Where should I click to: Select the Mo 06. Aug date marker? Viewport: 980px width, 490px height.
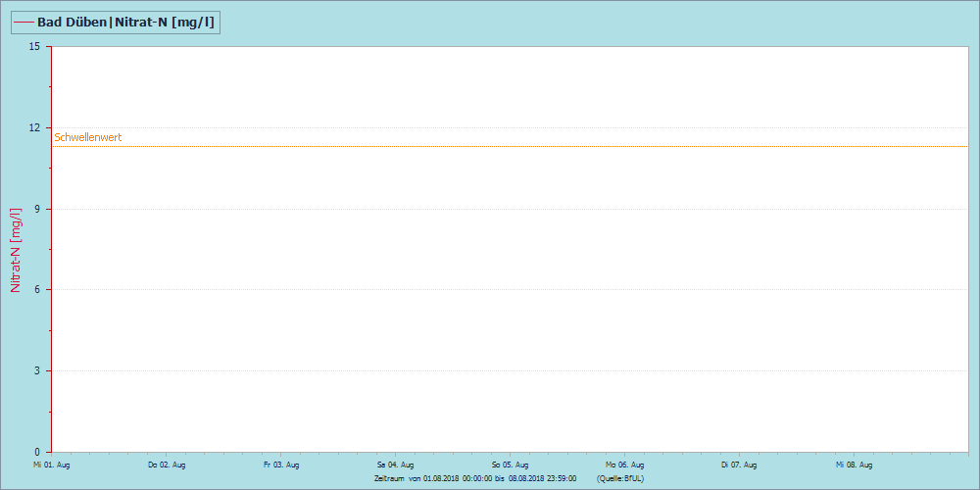point(624,465)
